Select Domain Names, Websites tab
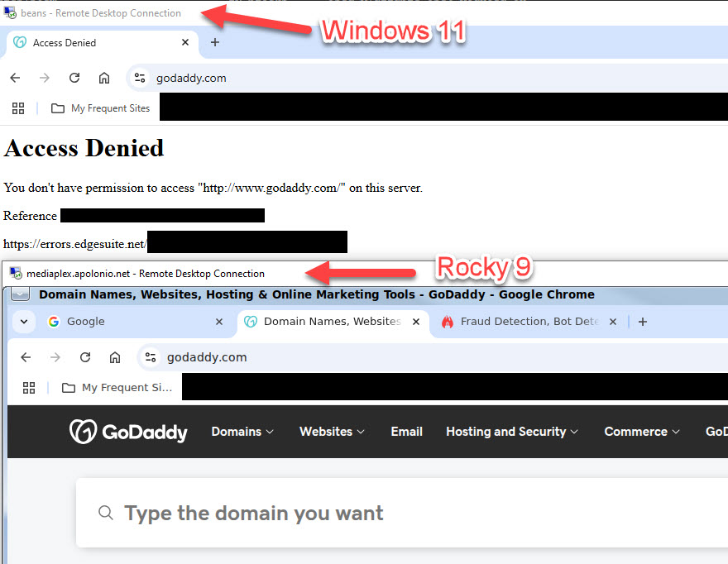The height and width of the screenshot is (564, 728). click(333, 322)
